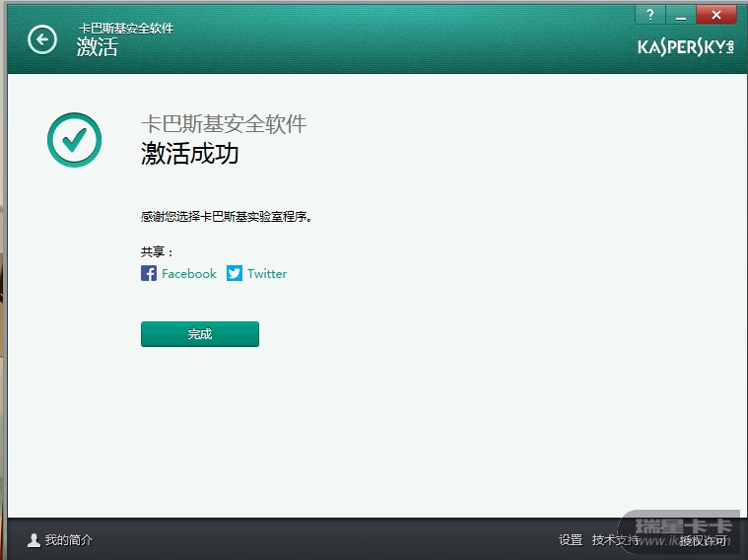Image resolution: width=748 pixels, height=560 pixels.
Task: Click the 感谢您选择卡巴斯基实验室程序 message
Action: tap(226, 217)
